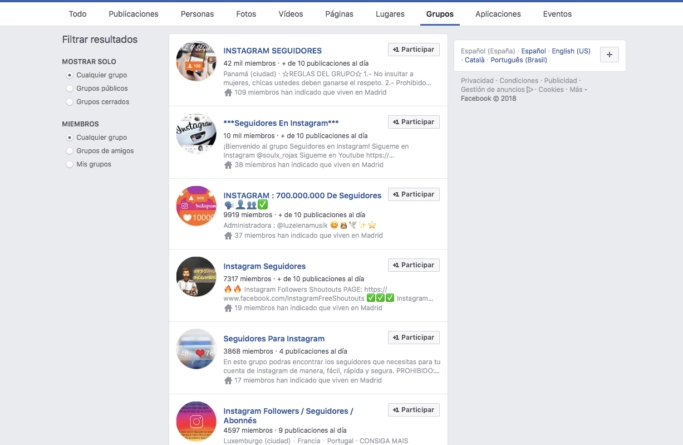The height and width of the screenshot is (445, 683).
Task: Click bearded man avatar of Instagram Seguidores
Action: 196,276
